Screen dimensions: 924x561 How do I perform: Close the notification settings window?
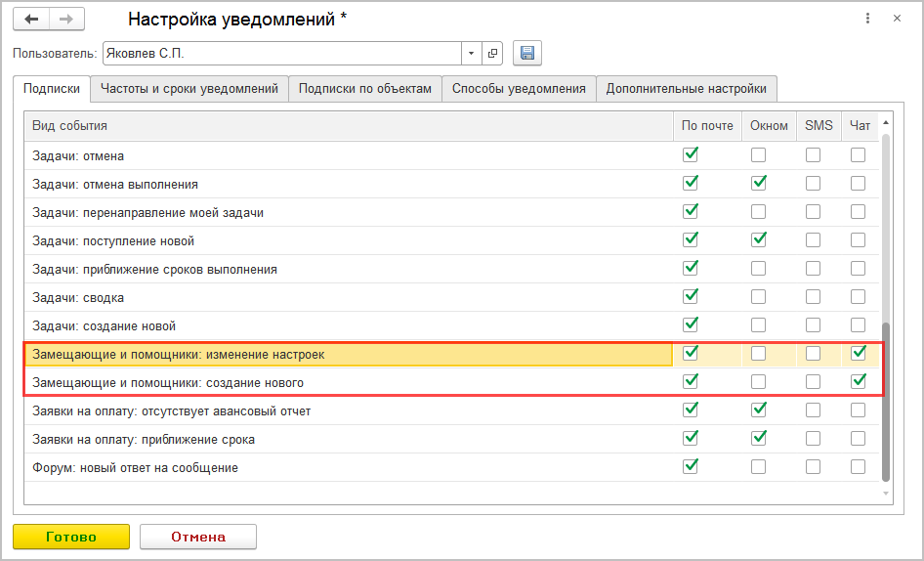897,19
